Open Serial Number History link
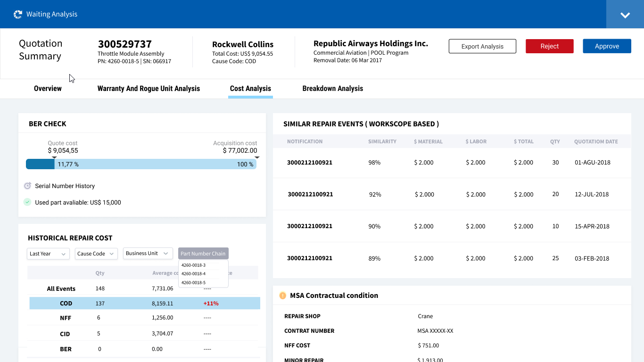 65,186
